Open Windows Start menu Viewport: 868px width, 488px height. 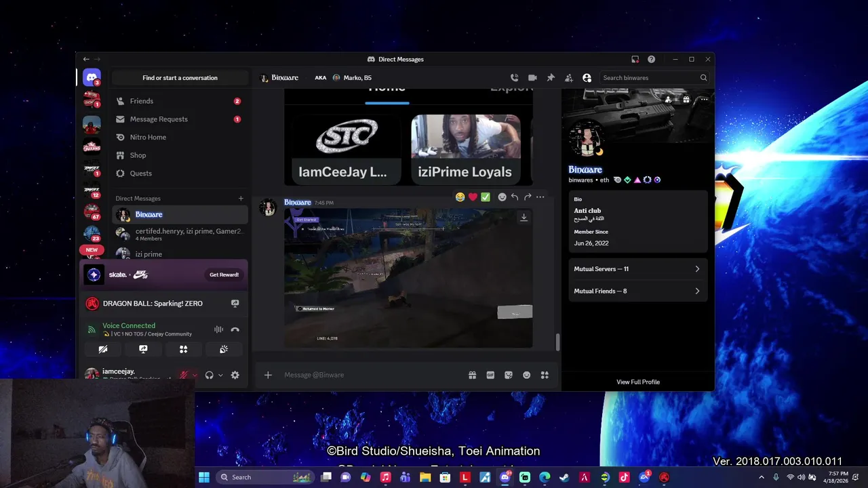click(203, 477)
